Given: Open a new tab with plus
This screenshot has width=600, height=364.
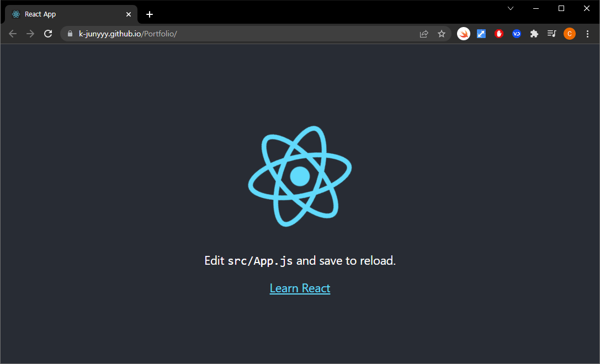Looking at the screenshot, I should click(150, 14).
